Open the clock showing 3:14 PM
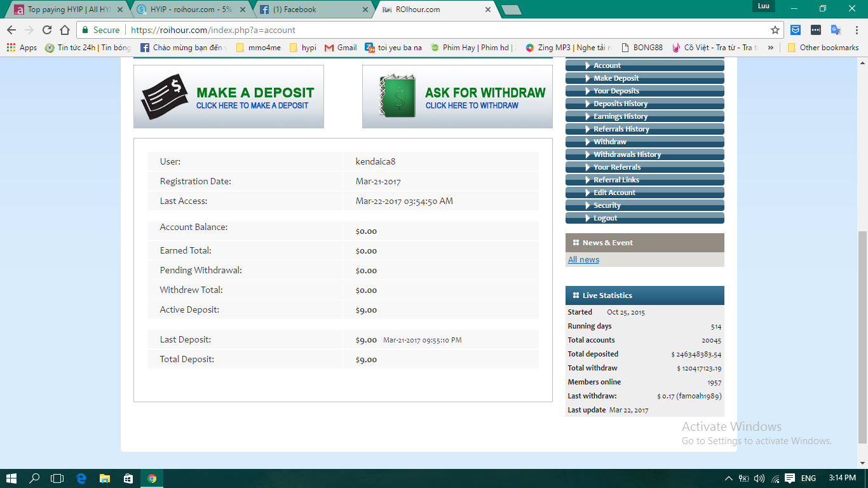The width and height of the screenshot is (868, 488). pyautogui.click(x=842, y=478)
